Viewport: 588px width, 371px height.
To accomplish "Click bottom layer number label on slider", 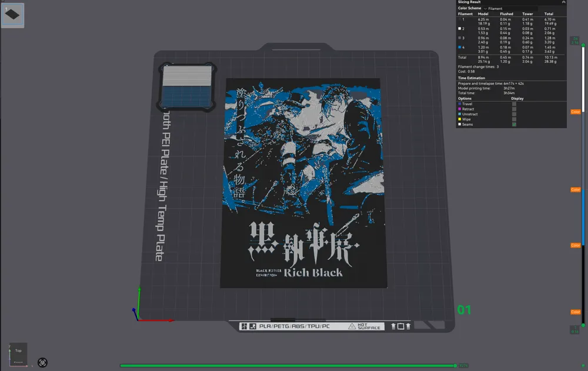I will [x=574, y=330].
